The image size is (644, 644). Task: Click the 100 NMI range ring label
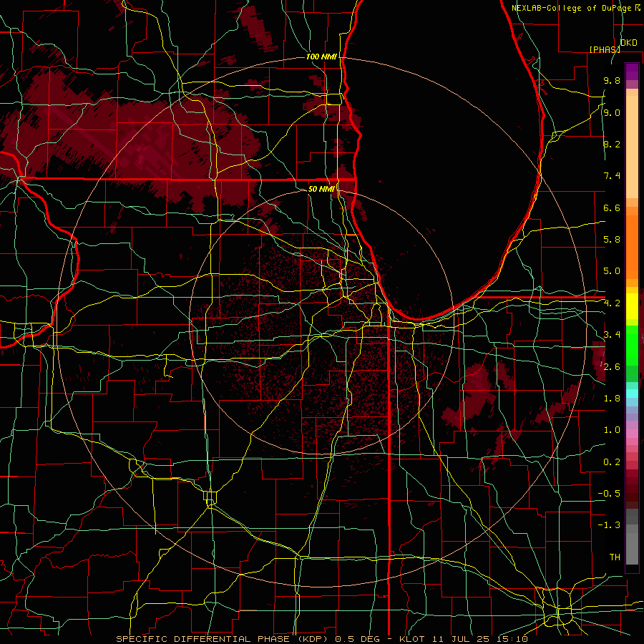click(x=321, y=57)
